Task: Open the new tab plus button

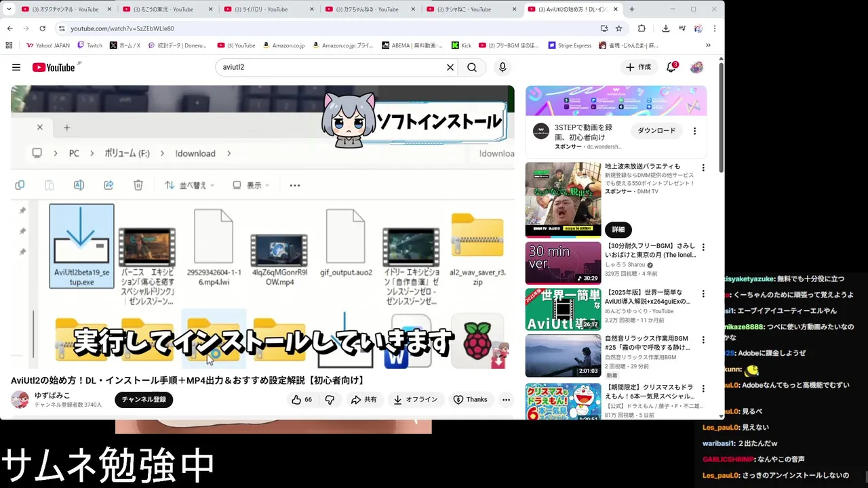Action: [632, 9]
